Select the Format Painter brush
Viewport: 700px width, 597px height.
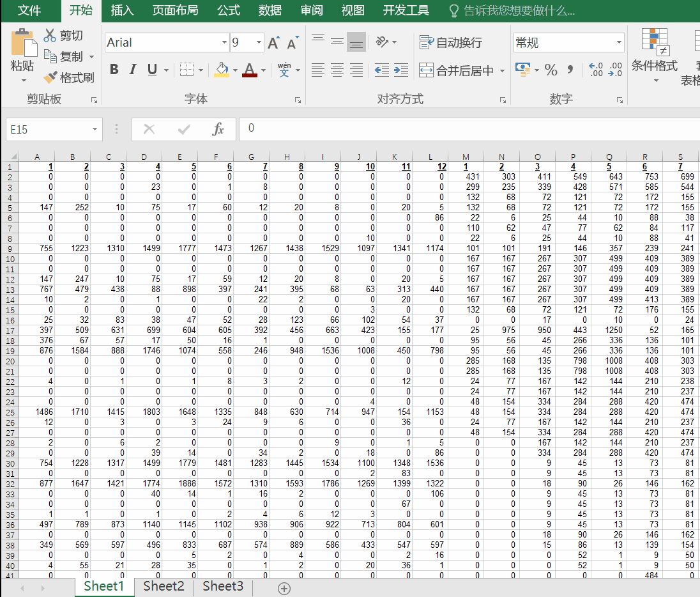[x=69, y=77]
